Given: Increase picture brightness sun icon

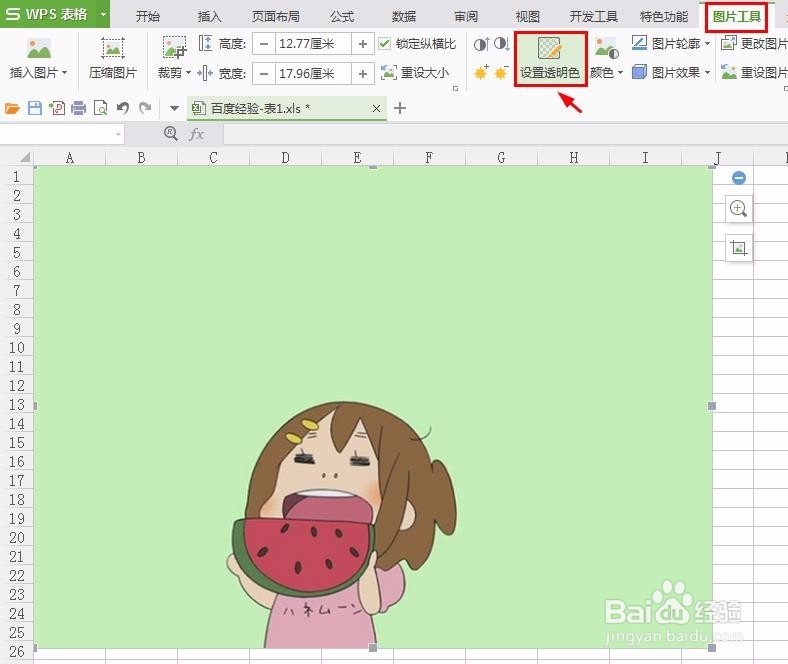Looking at the screenshot, I should point(481,72).
